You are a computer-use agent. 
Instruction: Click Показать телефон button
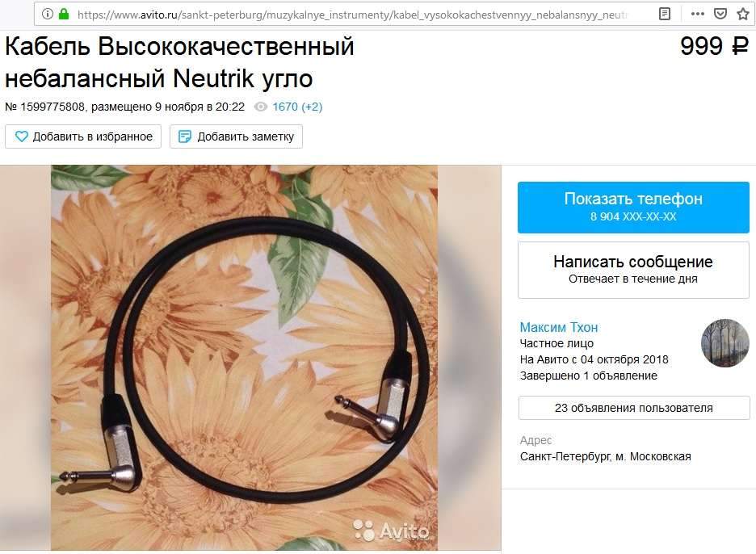633,208
